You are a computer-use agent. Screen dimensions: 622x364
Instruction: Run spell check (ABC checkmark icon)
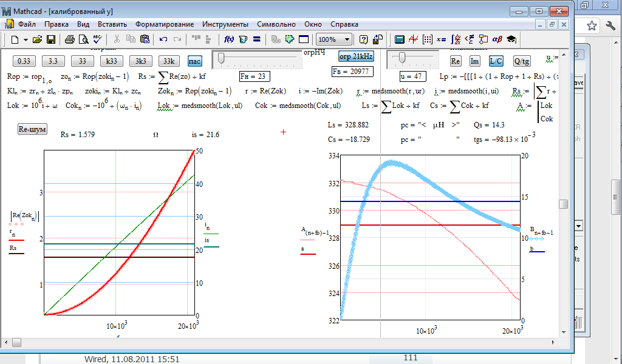[x=97, y=39]
